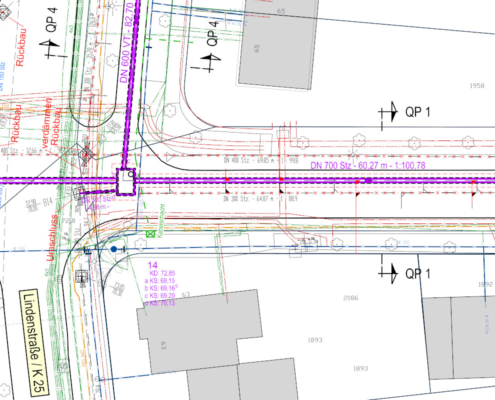Select the crossed square shaft symbol below Umschluss

click(x=82, y=276)
